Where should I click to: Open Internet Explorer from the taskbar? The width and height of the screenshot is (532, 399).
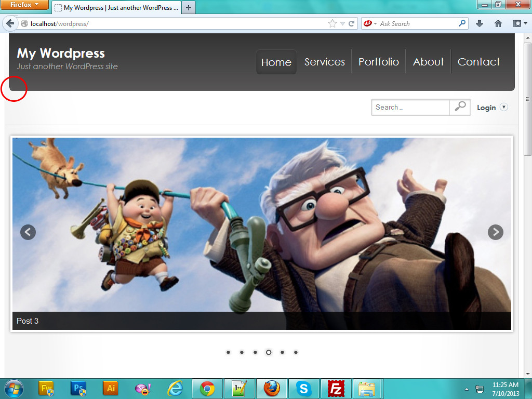click(175, 389)
